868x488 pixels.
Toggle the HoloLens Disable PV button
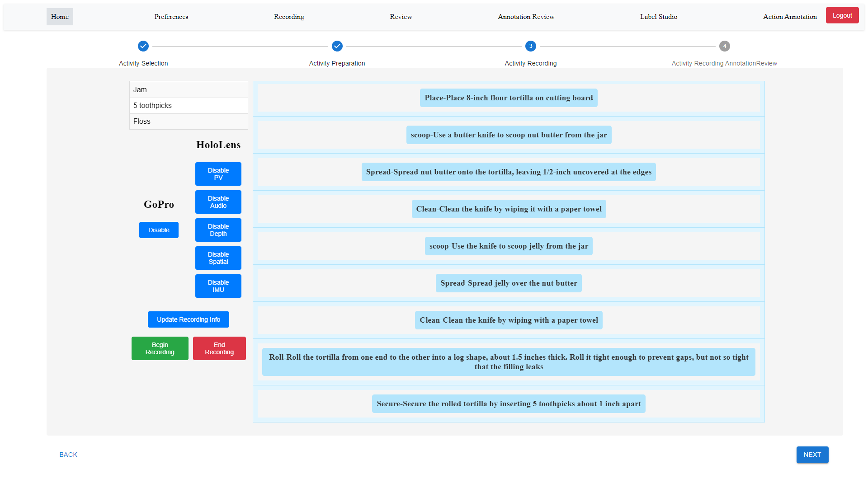tap(218, 174)
